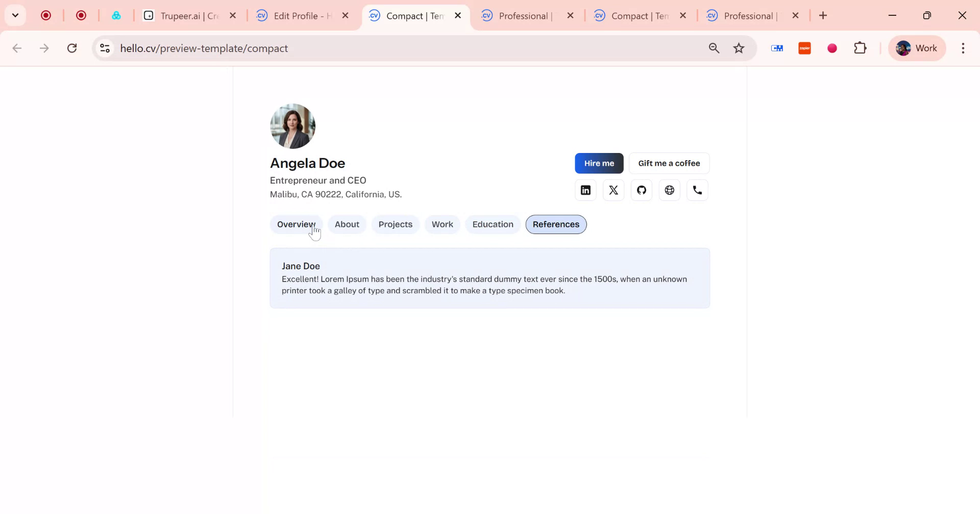Open the X (Twitter) social icon
This screenshot has height=514, width=980.
(x=613, y=190)
